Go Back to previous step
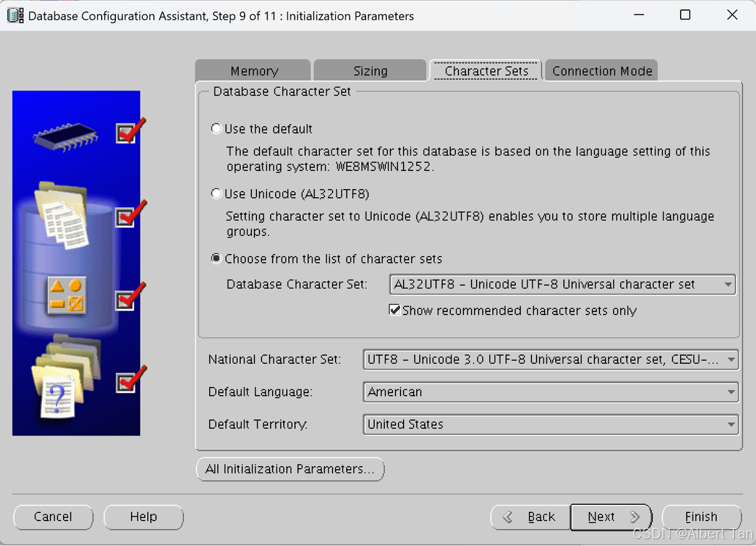756x546 pixels. [x=531, y=517]
